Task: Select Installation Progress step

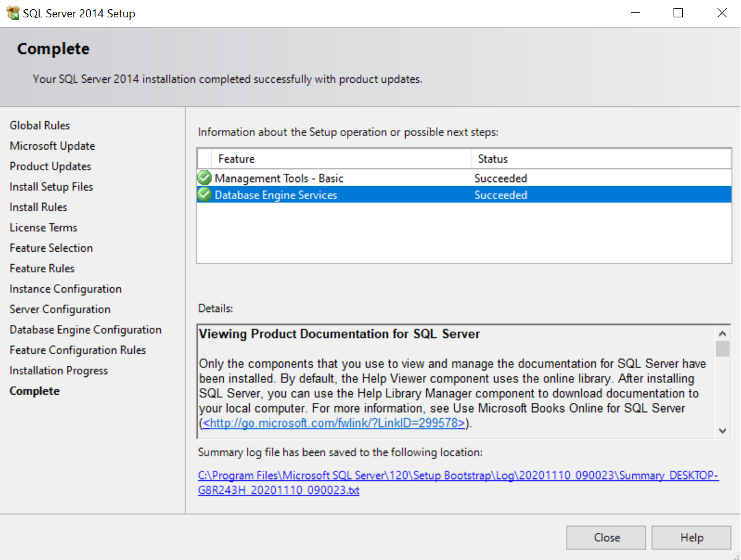Action: point(59,371)
